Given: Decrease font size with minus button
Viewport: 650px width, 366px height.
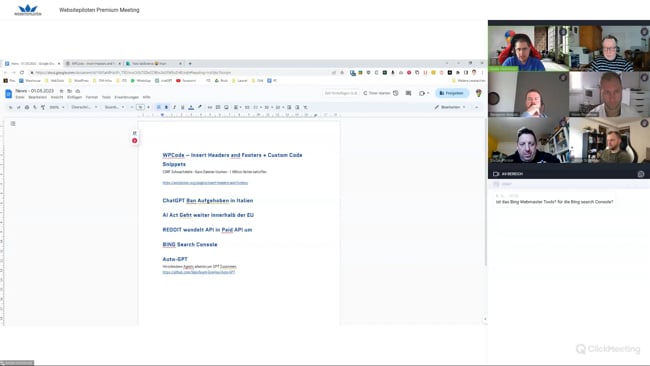Looking at the screenshot, I should tap(132, 107).
